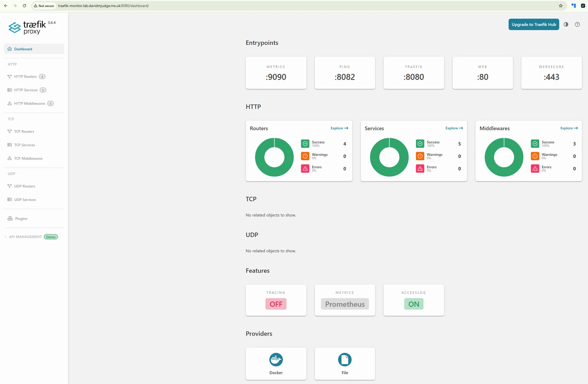Click the Services Errors red icon

(420, 169)
